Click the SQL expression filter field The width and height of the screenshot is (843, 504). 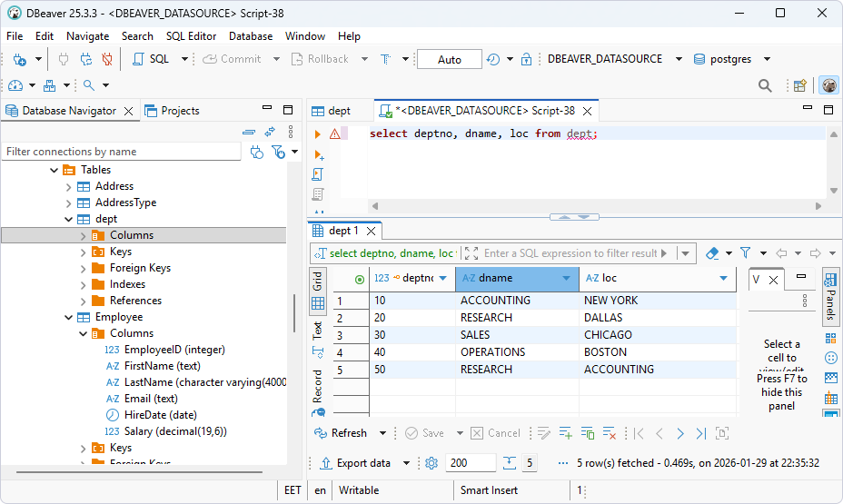569,253
